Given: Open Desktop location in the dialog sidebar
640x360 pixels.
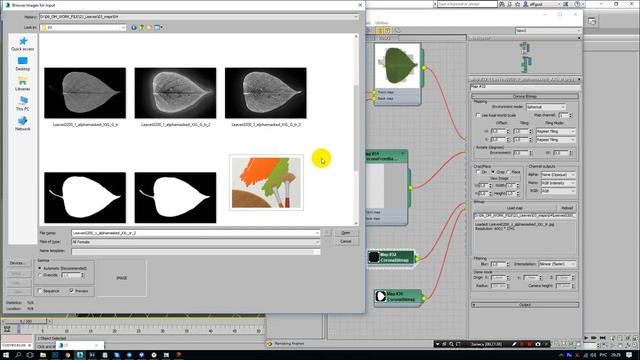Looking at the screenshot, I should pyautogui.click(x=23, y=64).
